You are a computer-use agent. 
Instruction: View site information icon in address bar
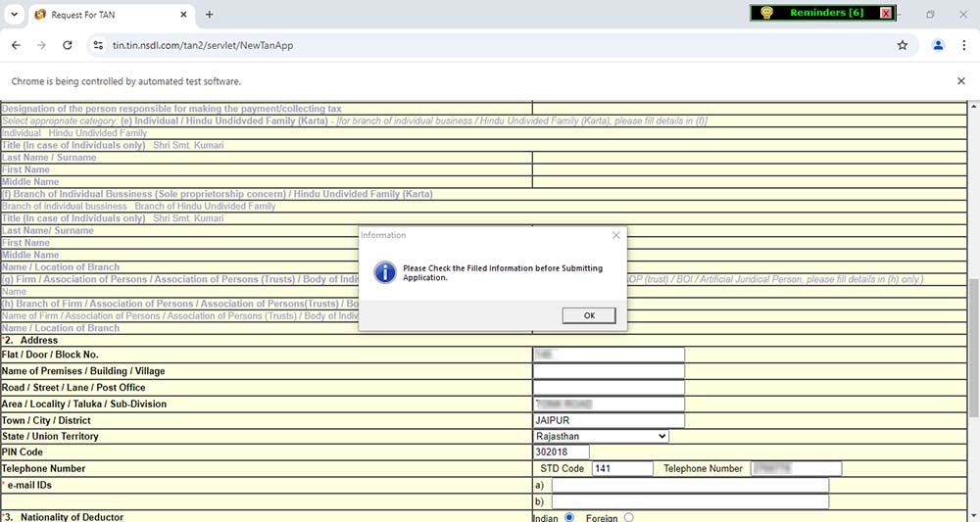pos(96,45)
